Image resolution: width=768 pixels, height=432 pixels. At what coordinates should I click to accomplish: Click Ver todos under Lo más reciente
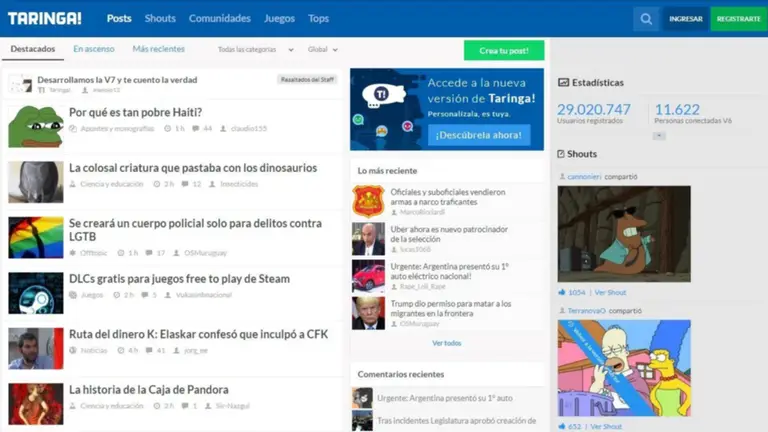pyautogui.click(x=447, y=343)
